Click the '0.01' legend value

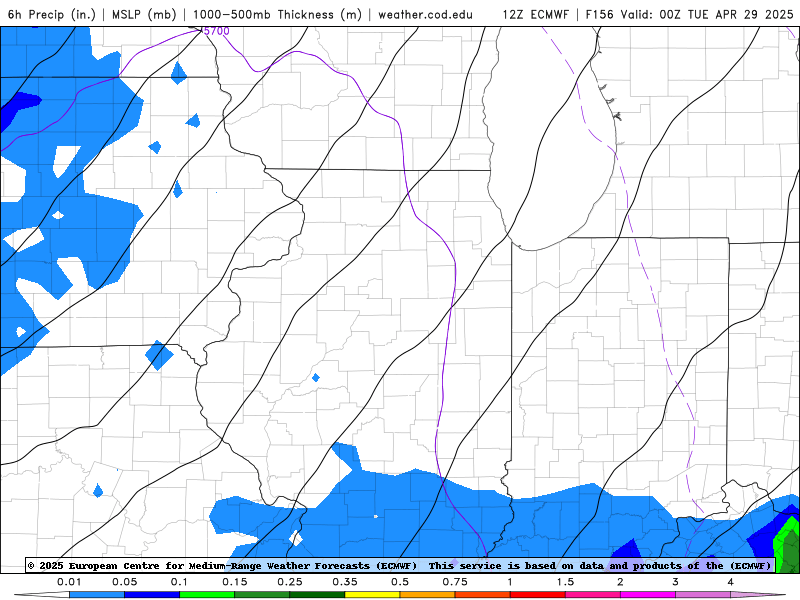point(69,582)
